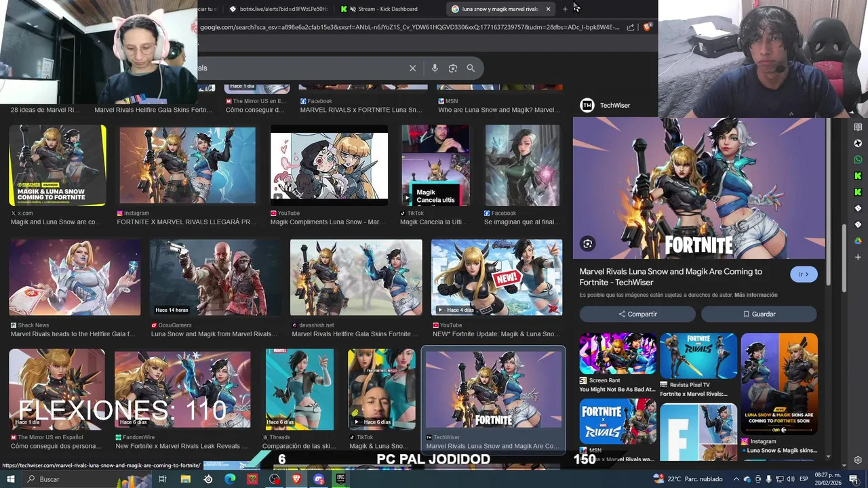
Task: Open Revista Pixel TV related image
Action: 698,356
